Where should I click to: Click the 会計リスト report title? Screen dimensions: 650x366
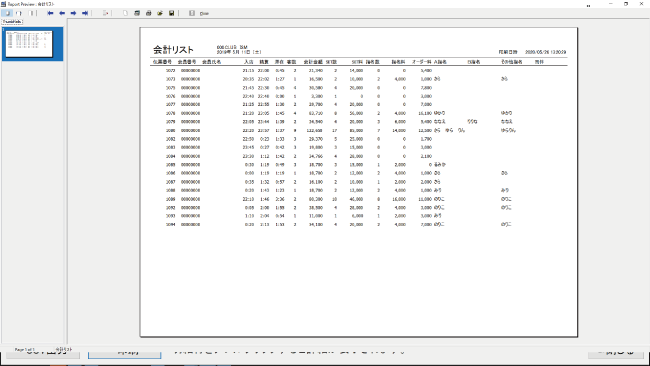[173, 50]
